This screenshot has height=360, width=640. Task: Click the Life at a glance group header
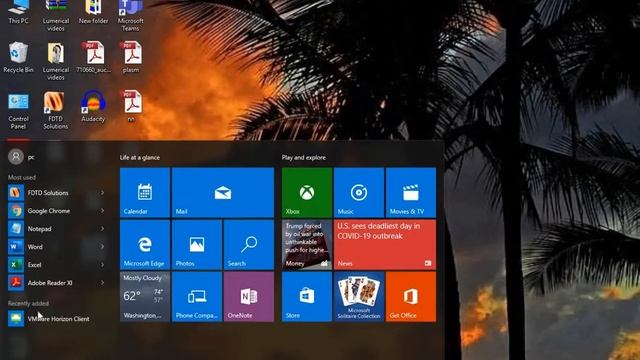point(140,158)
